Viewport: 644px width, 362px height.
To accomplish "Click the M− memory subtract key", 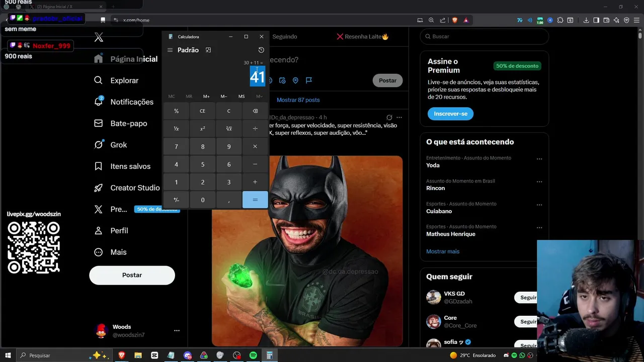I will 224,97.
